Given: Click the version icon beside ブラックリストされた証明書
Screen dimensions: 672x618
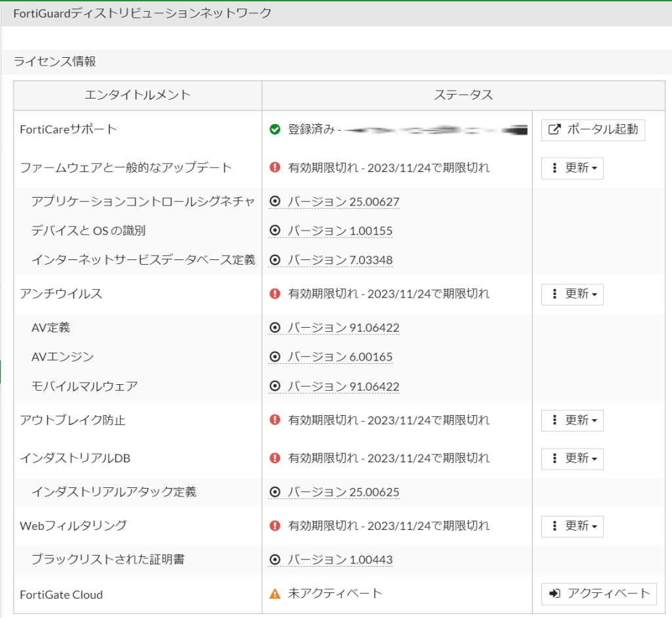Looking at the screenshot, I should point(274,560).
